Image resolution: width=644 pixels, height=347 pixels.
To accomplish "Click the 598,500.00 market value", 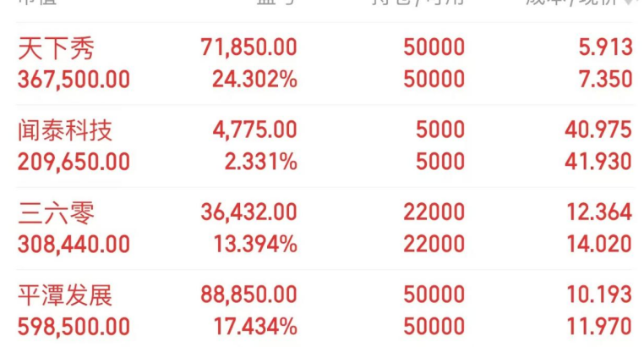I will coord(74,326).
